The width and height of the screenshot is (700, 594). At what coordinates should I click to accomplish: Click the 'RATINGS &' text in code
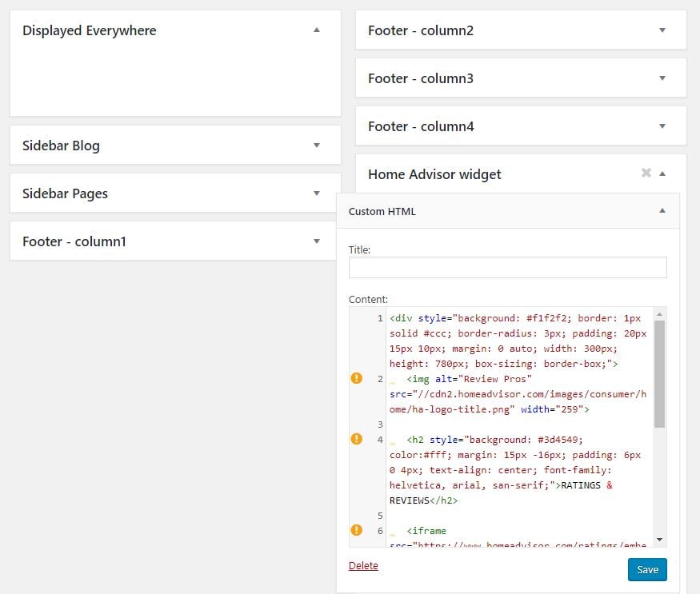point(586,485)
